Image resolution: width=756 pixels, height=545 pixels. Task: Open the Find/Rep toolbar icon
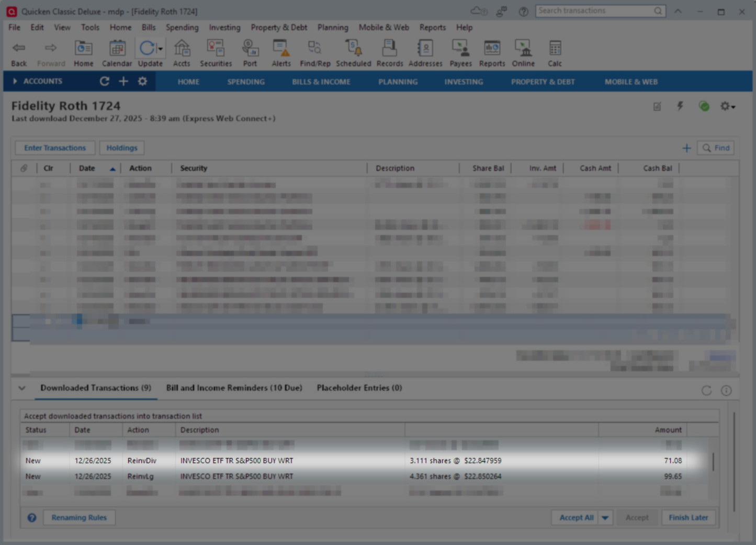(x=315, y=53)
